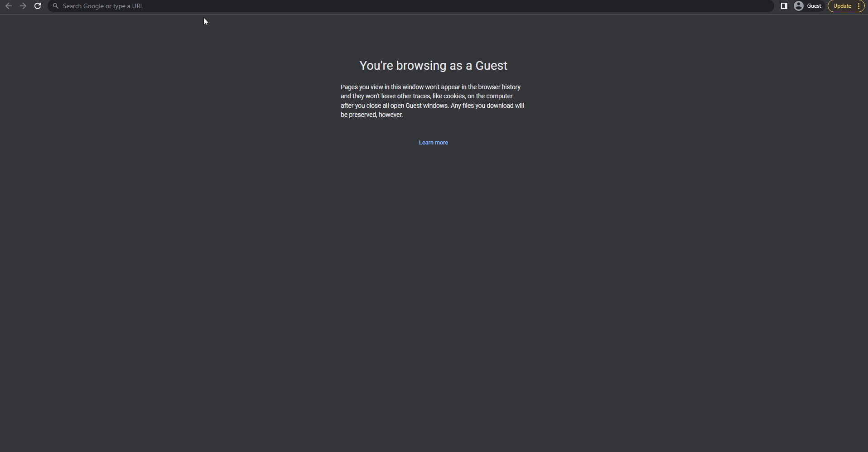Click 'browser history' in the paragraph
This screenshot has height=452, width=868.
pyautogui.click(x=499, y=87)
